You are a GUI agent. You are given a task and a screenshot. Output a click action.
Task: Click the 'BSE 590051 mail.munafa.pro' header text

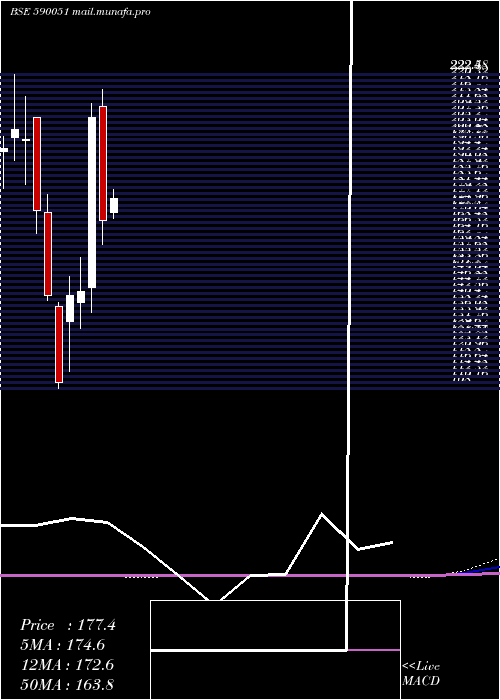click(80, 12)
